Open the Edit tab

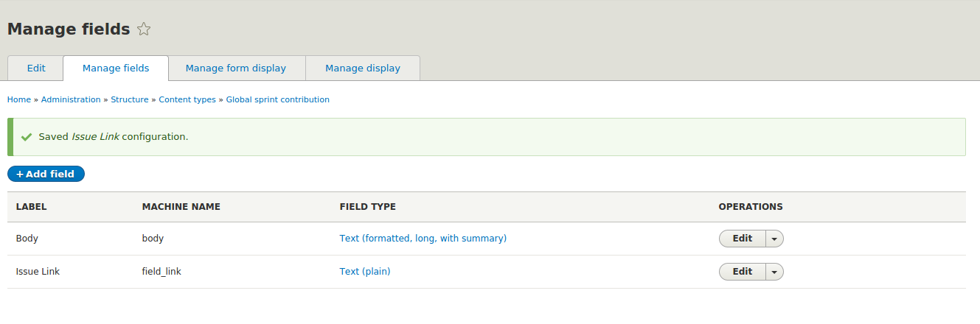point(36,68)
